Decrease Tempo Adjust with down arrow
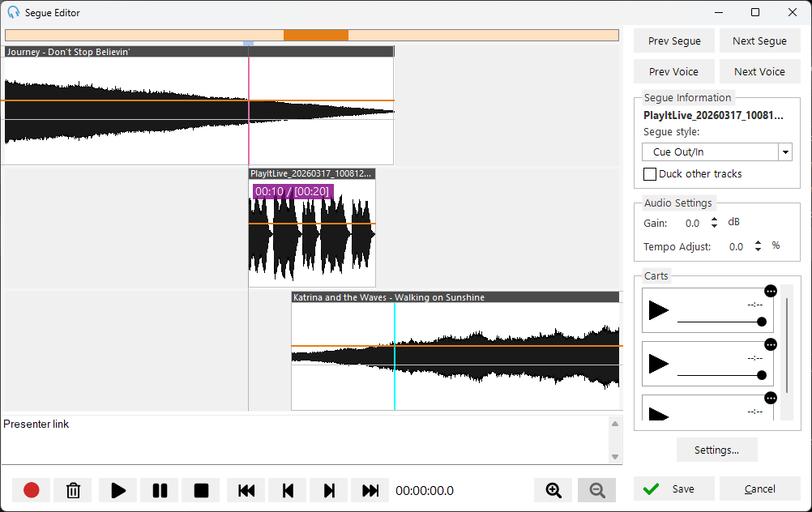812x512 pixels. 759,249
